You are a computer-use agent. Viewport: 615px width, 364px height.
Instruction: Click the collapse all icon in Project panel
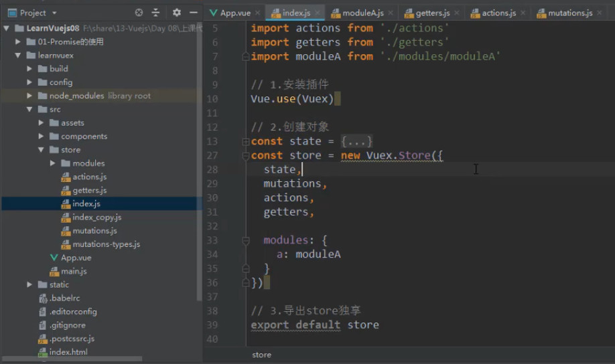(155, 13)
